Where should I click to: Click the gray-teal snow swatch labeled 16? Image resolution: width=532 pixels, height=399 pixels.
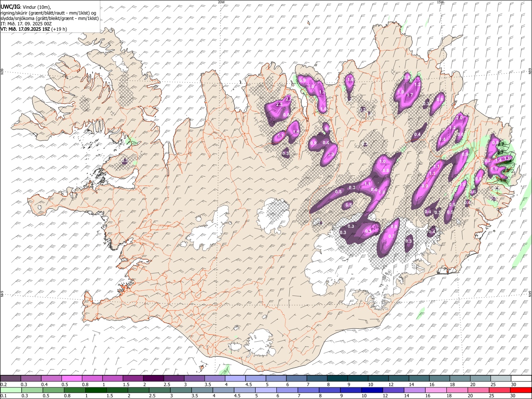(439, 378)
